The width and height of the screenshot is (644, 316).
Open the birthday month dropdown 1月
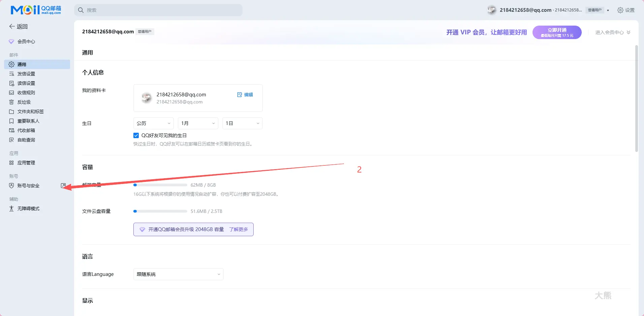[x=198, y=123]
